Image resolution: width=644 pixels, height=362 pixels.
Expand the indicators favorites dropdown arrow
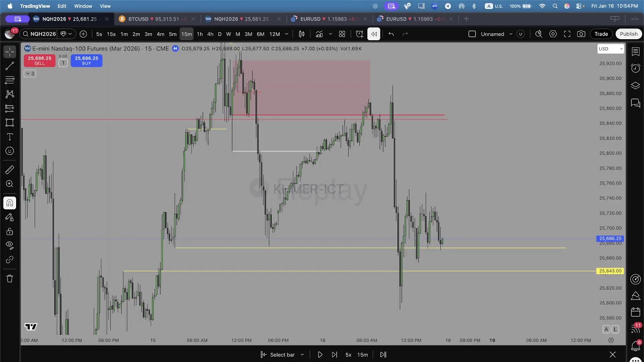point(330,34)
